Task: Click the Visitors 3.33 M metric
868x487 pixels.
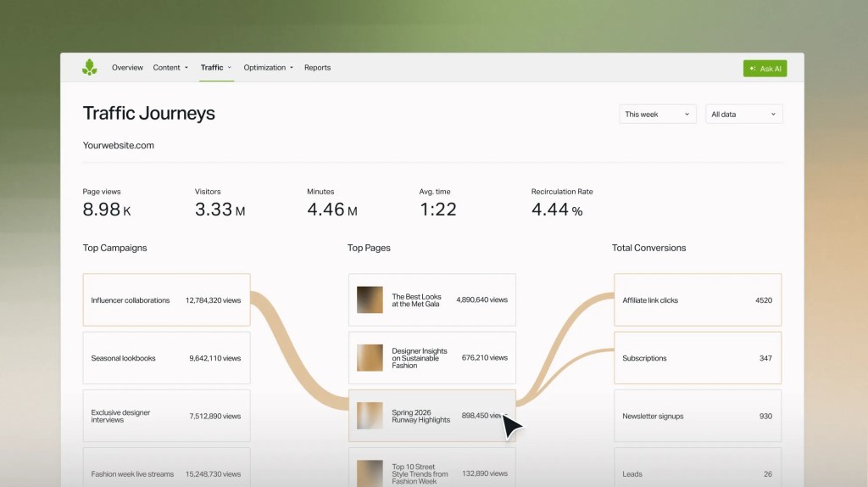Action: [x=220, y=204]
